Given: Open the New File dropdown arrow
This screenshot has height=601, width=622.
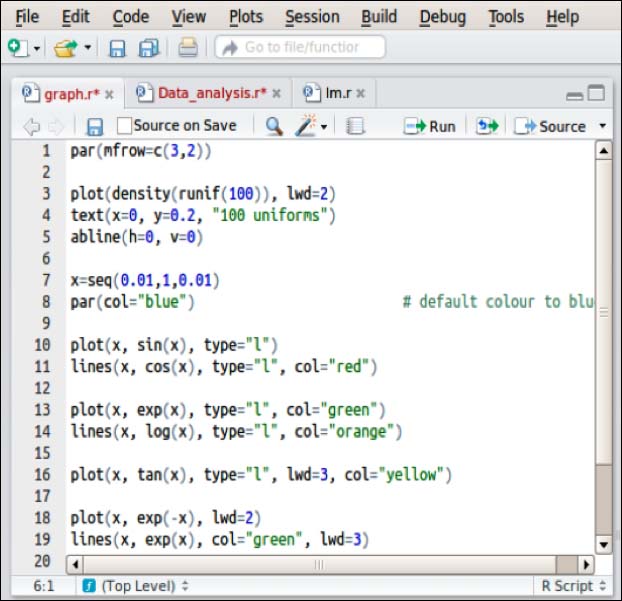Looking at the screenshot, I should click(37, 48).
